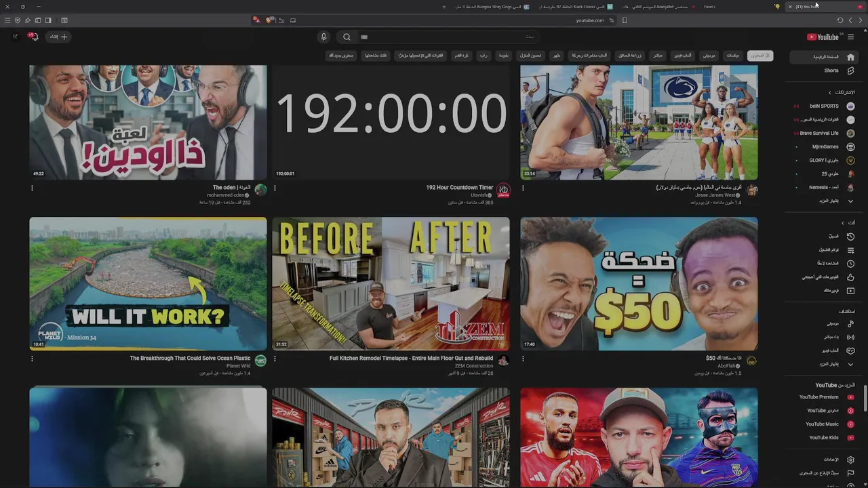Open Planet Wild channel avatar

(x=260, y=361)
